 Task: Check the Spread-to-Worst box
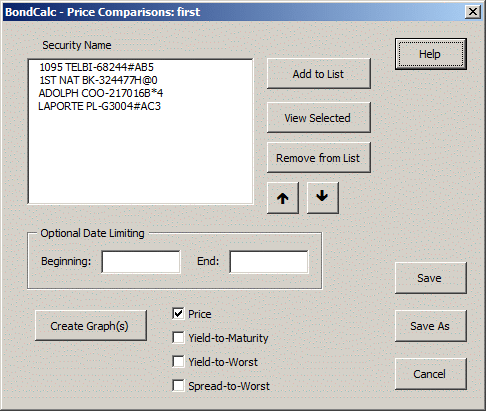tap(178, 386)
